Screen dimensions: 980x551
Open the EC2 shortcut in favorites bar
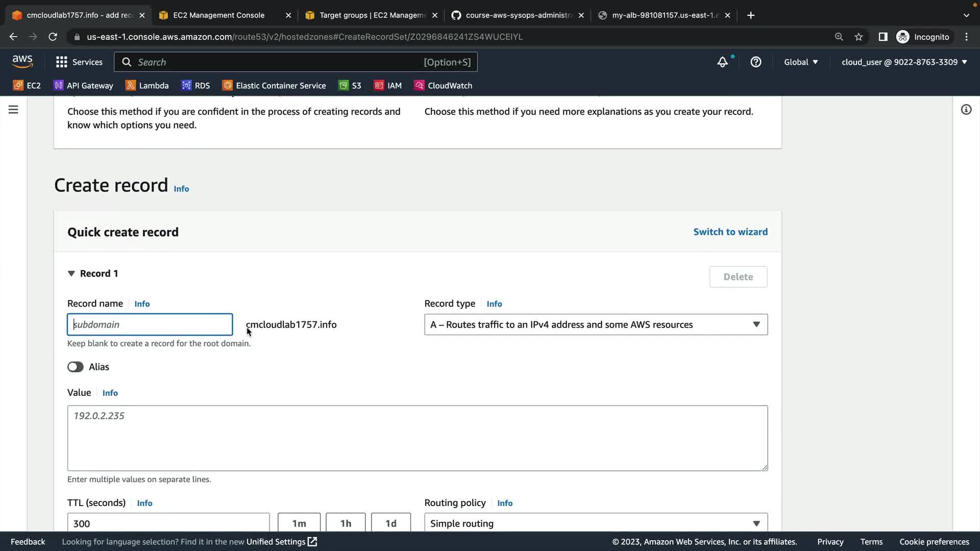point(27,85)
